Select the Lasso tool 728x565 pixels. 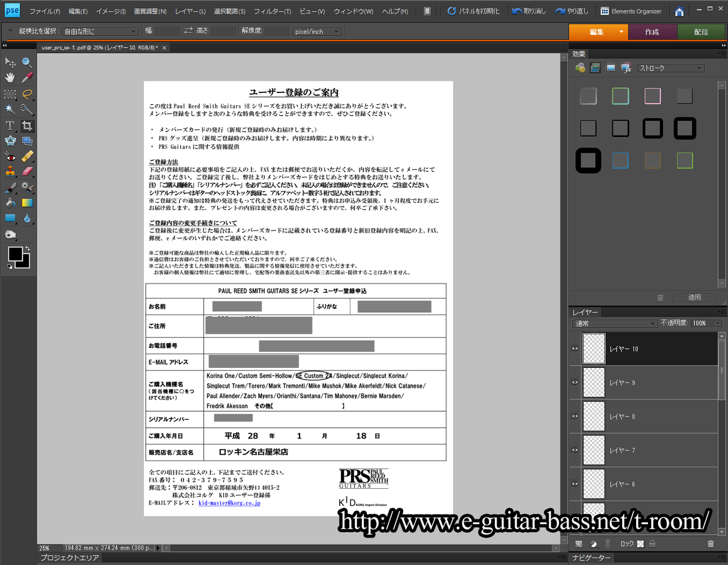pos(27,94)
